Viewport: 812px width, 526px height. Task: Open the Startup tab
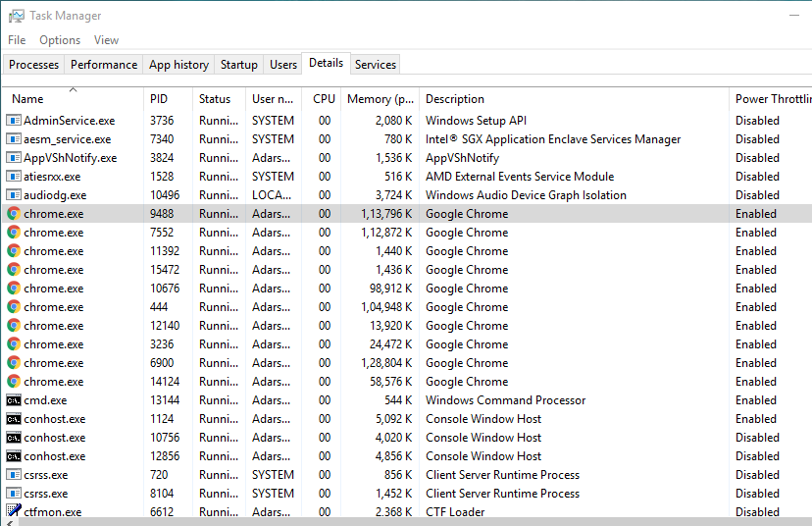click(238, 65)
